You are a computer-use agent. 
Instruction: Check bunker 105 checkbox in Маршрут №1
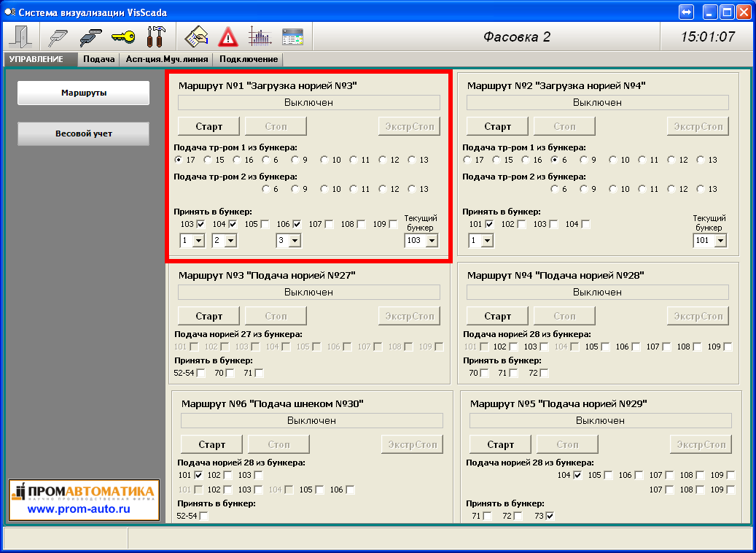click(x=265, y=224)
